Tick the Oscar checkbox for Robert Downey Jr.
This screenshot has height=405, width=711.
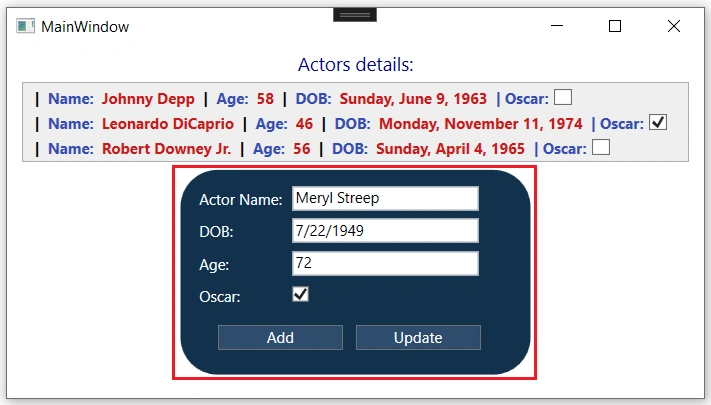(601, 147)
